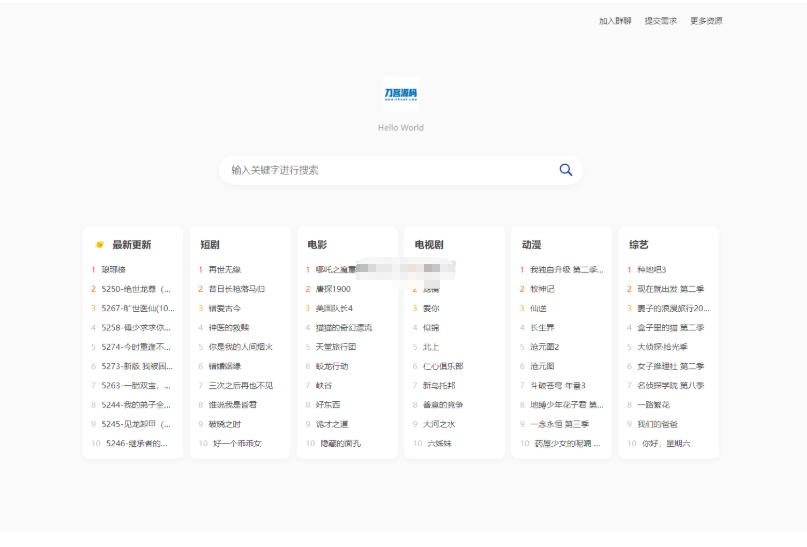
Task: Open the movie 天堂旅行团
Action: point(336,347)
